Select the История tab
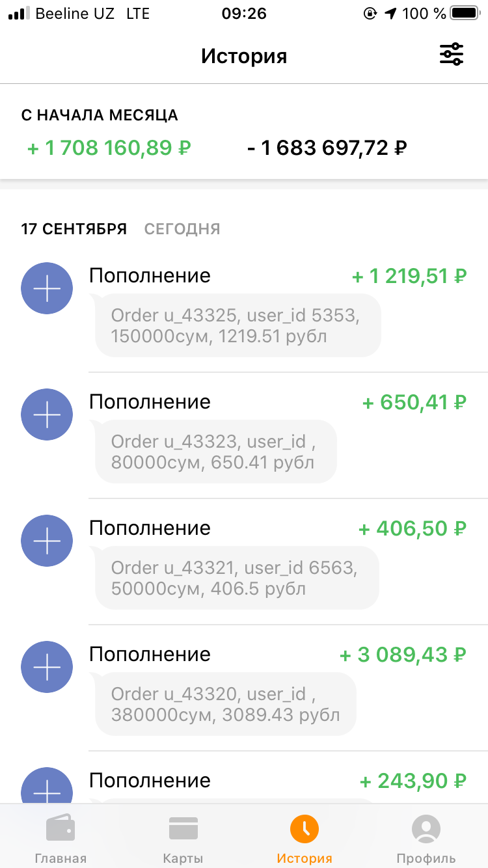The image size is (488, 868). click(x=305, y=839)
